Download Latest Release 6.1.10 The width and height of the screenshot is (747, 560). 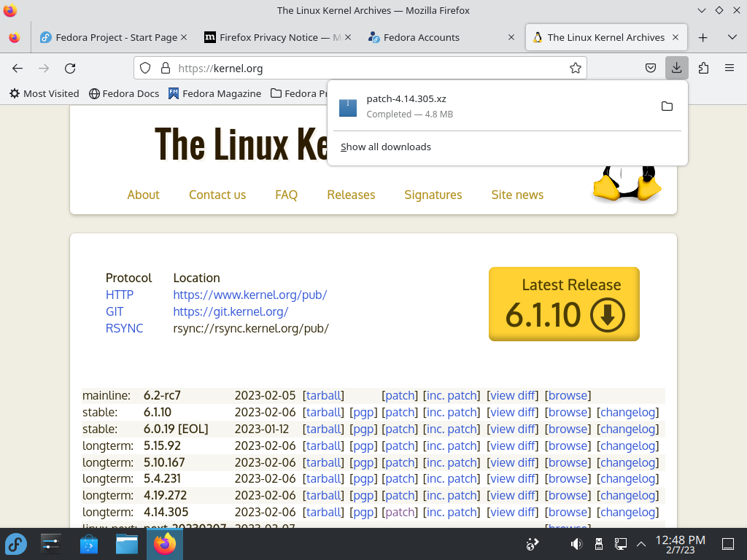[564, 304]
